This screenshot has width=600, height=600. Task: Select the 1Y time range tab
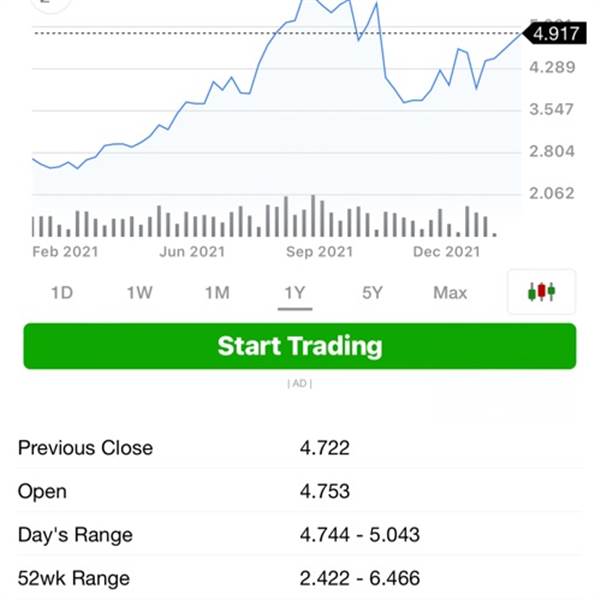tap(294, 293)
